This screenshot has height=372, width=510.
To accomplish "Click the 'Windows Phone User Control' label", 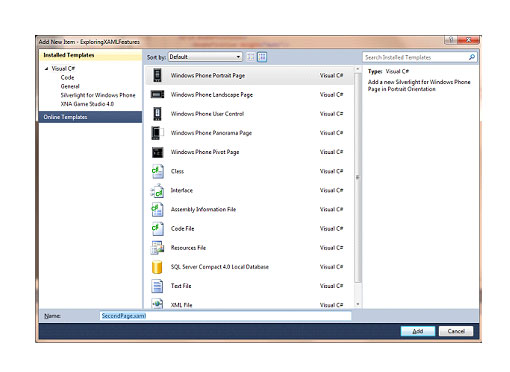I will click(x=207, y=114).
